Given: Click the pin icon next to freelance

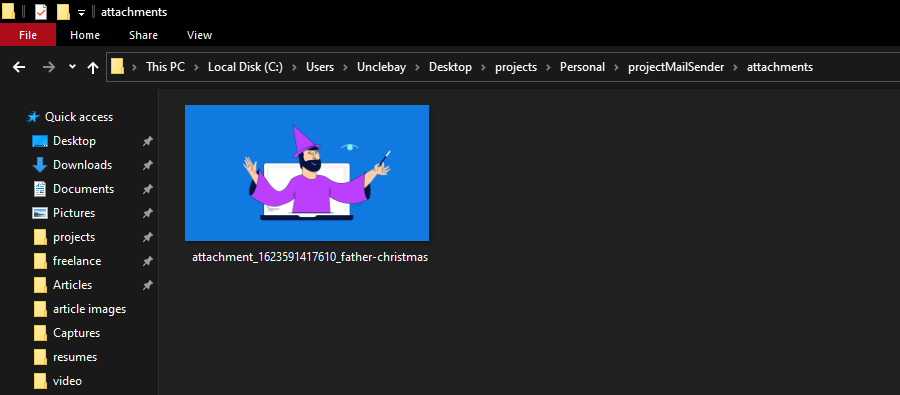Looking at the screenshot, I should coord(148,262).
